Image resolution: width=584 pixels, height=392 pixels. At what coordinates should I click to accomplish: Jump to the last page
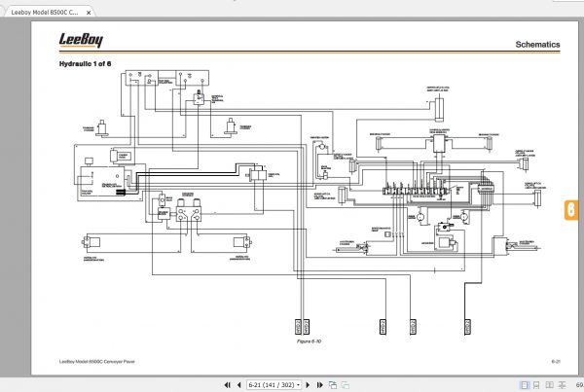click(320, 385)
